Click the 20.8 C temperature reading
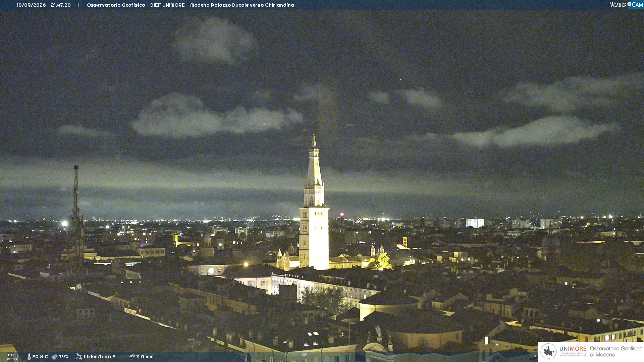The height and width of the screenshot is (362, 644). (40, 357)
